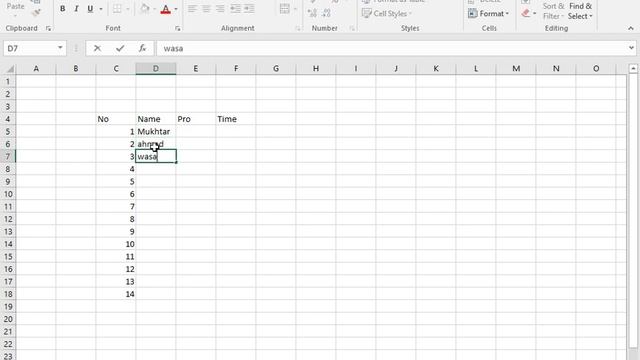
Task: Open the Format cells menu
Action: click(x=489, y=13)
